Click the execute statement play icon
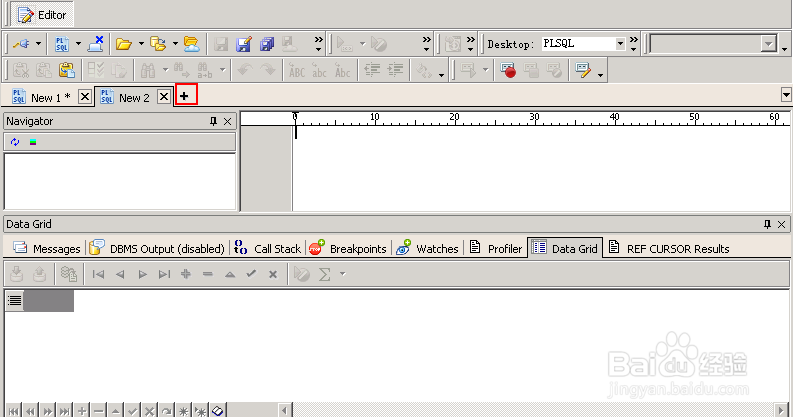793x417 pixels. point(345,44)
